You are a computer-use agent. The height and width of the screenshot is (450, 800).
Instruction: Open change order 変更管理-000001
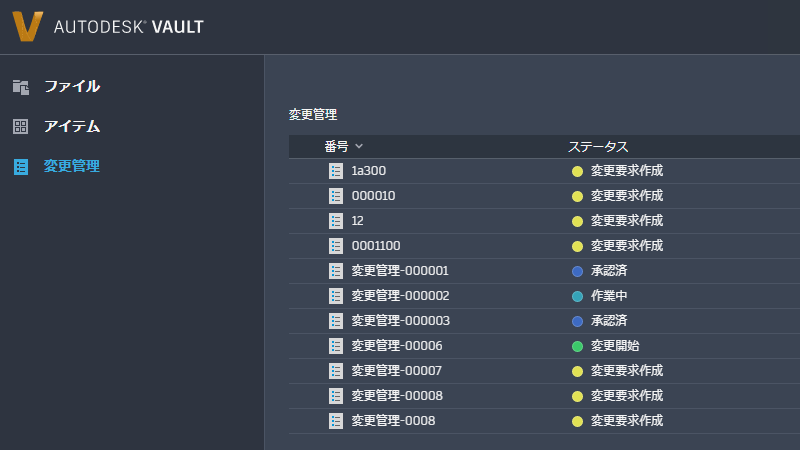point(400,271)
